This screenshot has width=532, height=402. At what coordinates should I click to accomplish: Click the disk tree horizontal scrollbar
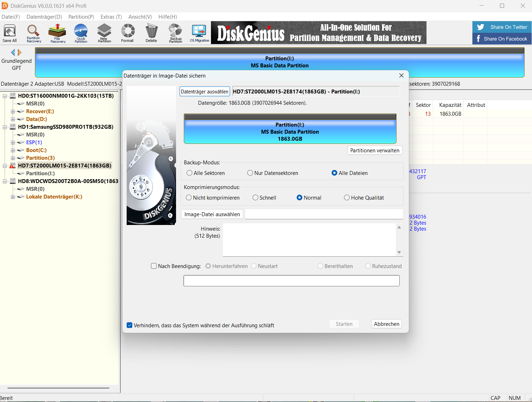point(58,388)
